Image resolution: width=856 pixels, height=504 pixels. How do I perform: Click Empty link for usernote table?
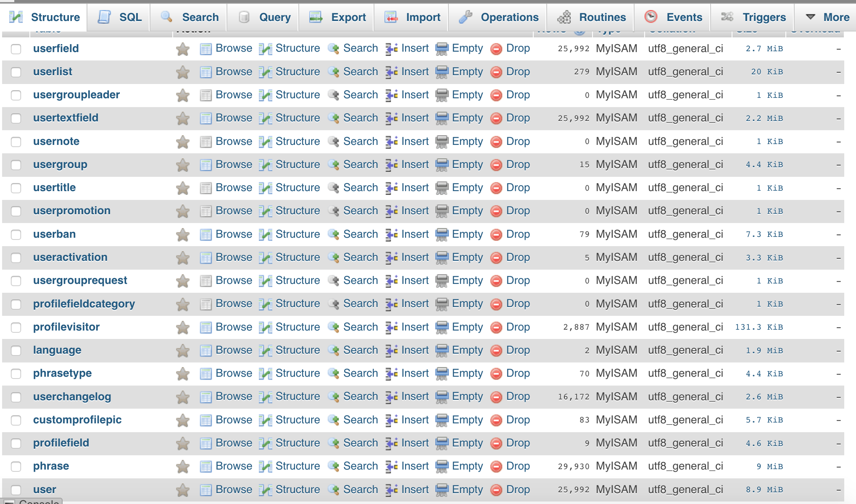point(467,141)
